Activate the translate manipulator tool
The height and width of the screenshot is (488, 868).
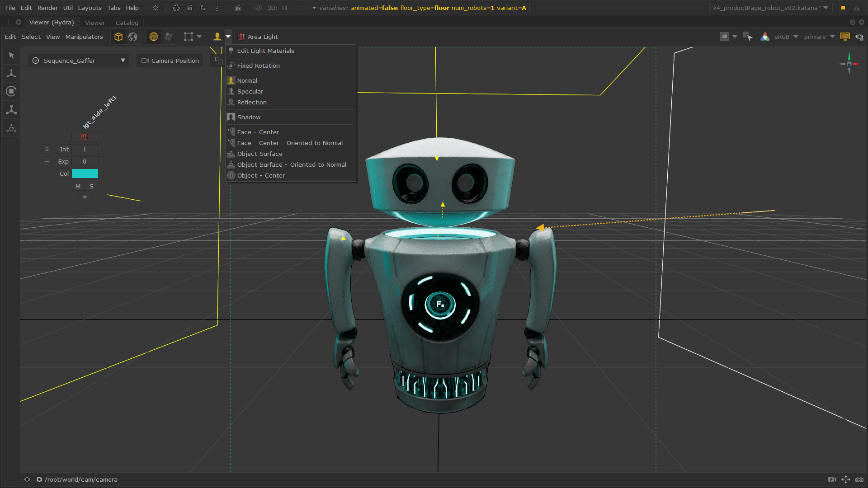point(11,73)
